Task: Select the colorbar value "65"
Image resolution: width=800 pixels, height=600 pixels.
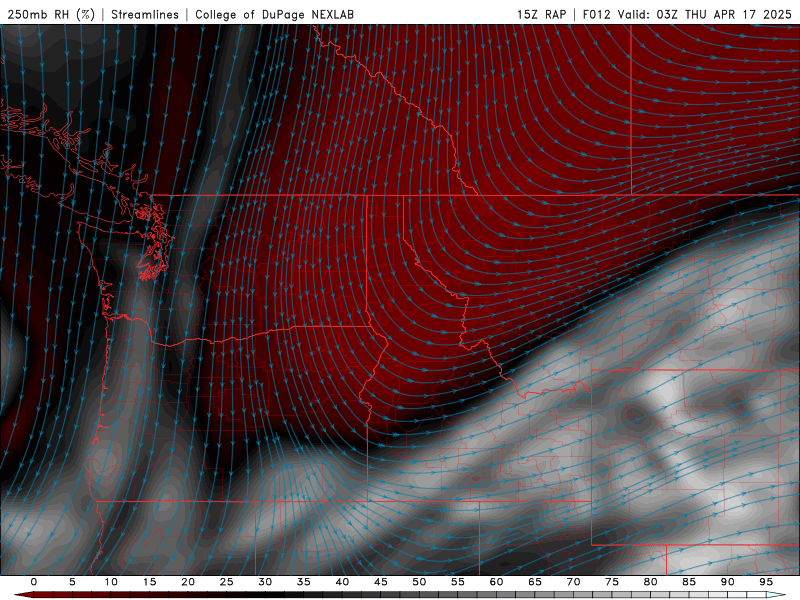Action: click(535, 582)
